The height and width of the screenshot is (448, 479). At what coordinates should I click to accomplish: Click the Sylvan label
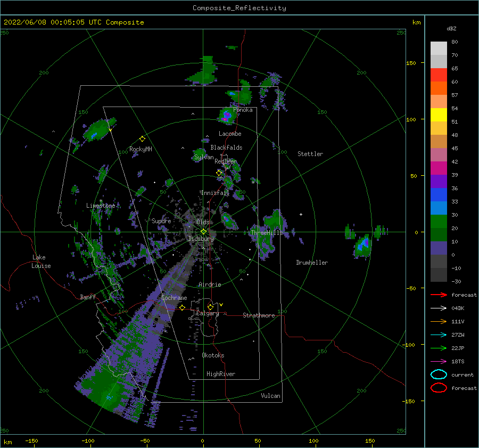pos(204,157)
